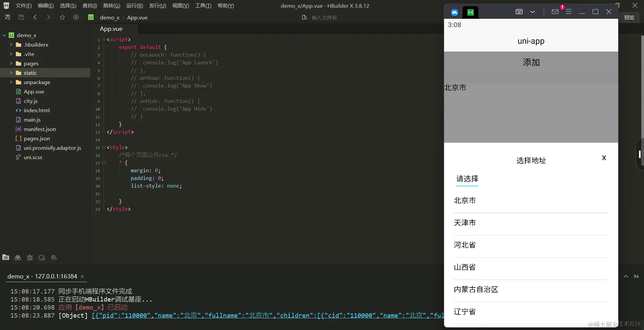Open uni.scss in the file tree
The width and height of the screenshot is (644, 330).
point(33,157)
